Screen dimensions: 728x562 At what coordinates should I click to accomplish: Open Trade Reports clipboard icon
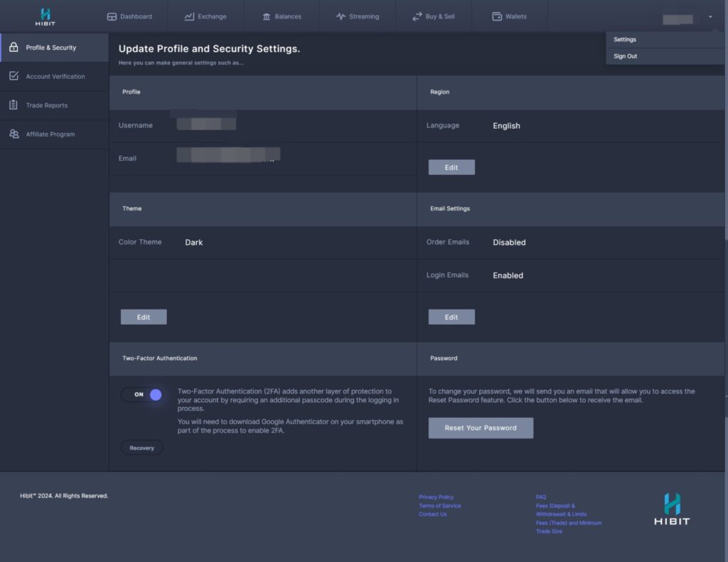(14, 105)
